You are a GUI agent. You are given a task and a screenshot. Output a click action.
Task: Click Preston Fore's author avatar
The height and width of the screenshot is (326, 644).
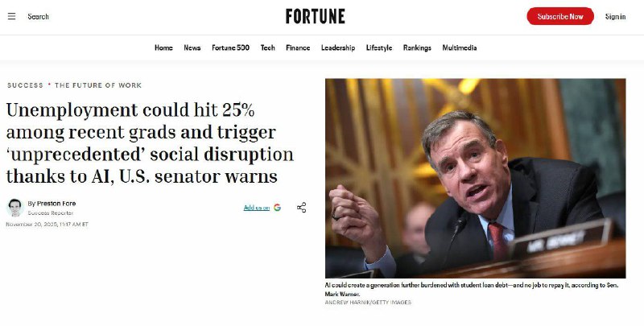(14, 207)
